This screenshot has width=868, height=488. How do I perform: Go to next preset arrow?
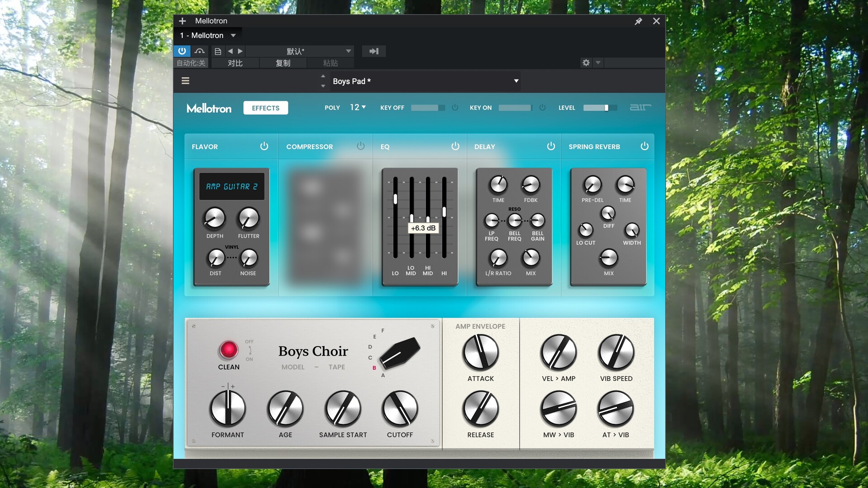click(x=241, y=51)
